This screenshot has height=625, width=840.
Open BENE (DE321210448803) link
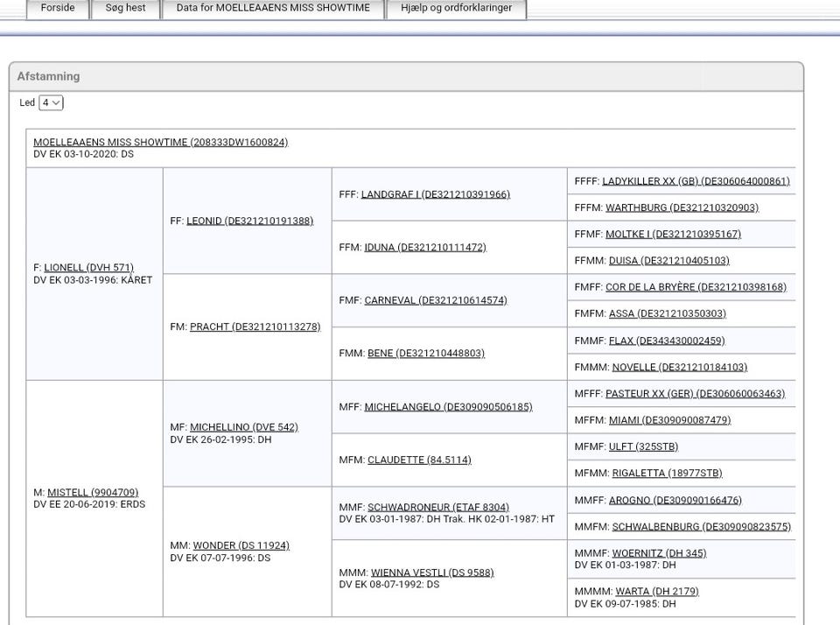(x=426, y=354)
